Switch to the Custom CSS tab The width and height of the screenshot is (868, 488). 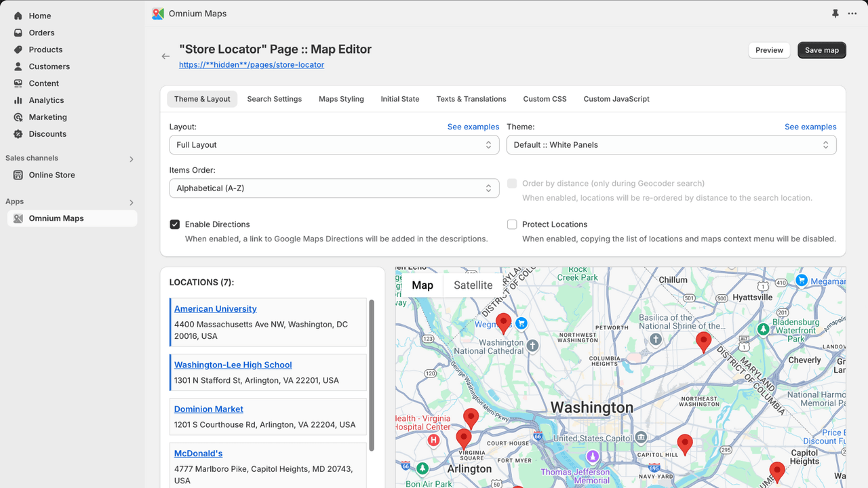click(545, 99)
